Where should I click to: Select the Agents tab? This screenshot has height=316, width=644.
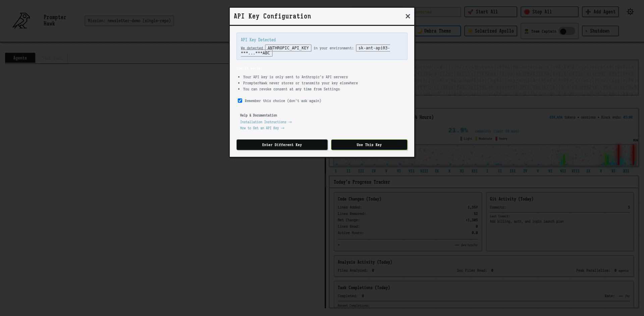tap(20, 57)
